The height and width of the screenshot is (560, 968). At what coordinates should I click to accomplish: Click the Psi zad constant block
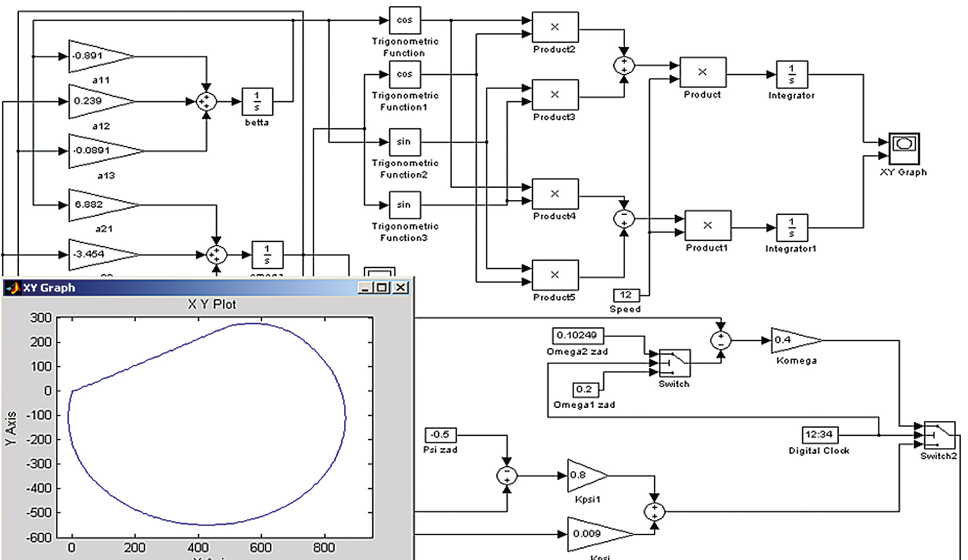click(440, 435)
